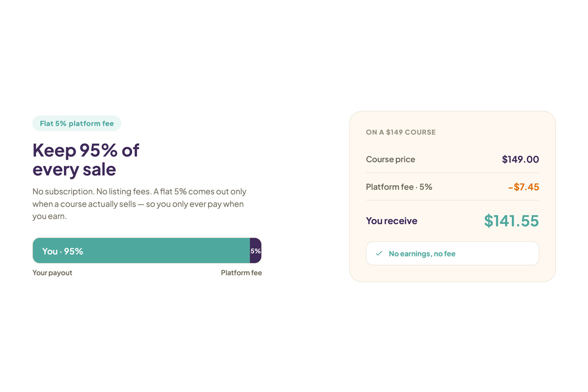Click the Platform fee · 5% row label

point(399,187)
